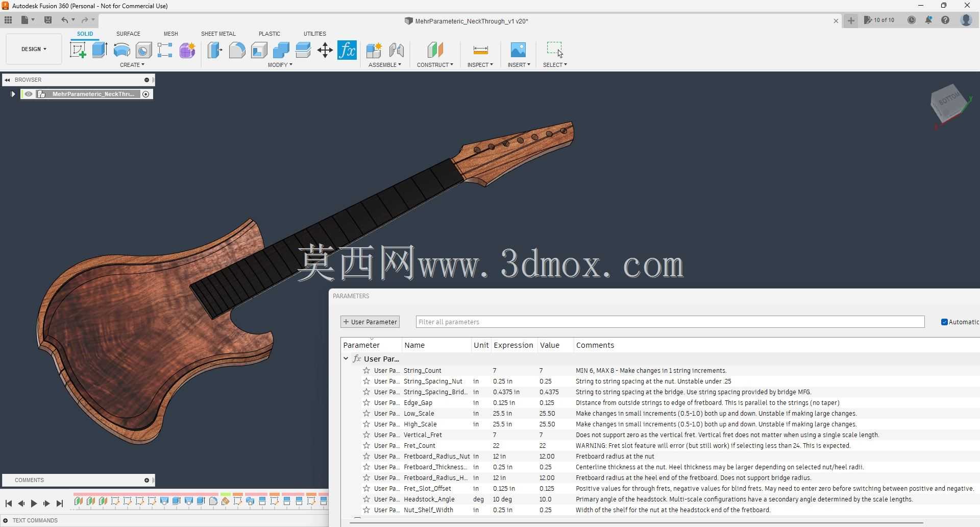The width and height of the screenshot is (980, 527).
Task: Click timeline Play button
Action: coord(34,504)
